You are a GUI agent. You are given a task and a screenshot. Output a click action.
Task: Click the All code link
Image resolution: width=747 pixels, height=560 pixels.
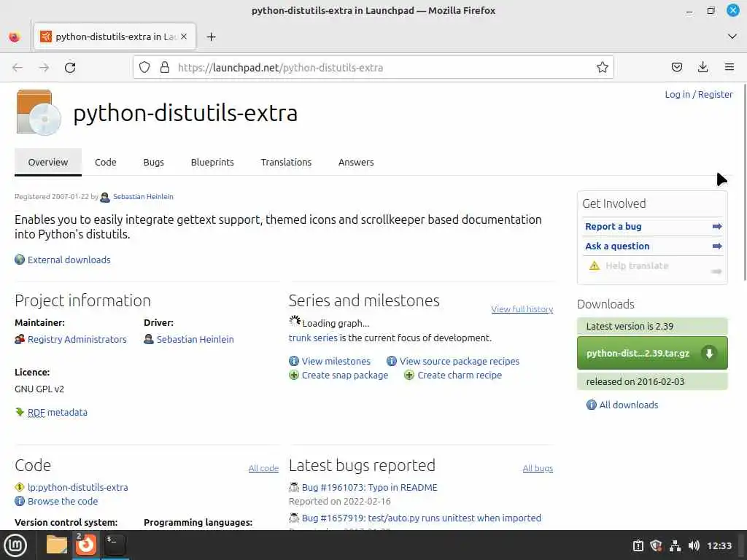point(263,468)
